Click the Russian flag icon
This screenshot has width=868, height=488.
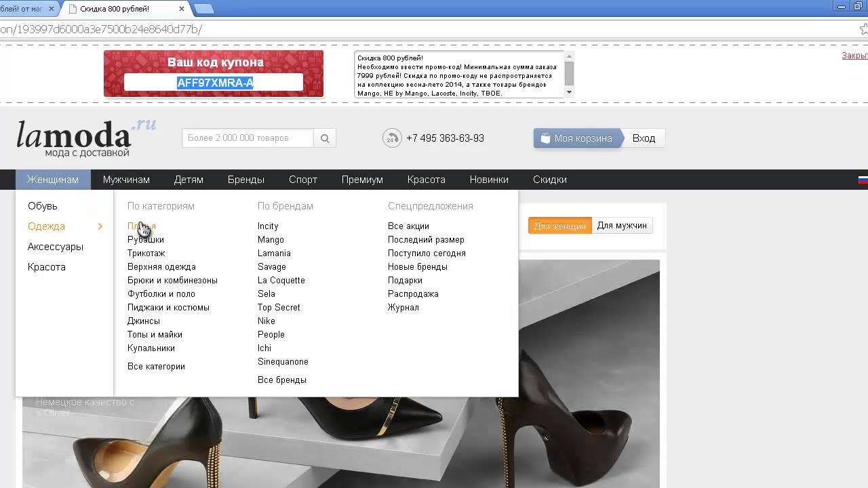[863, 180]
